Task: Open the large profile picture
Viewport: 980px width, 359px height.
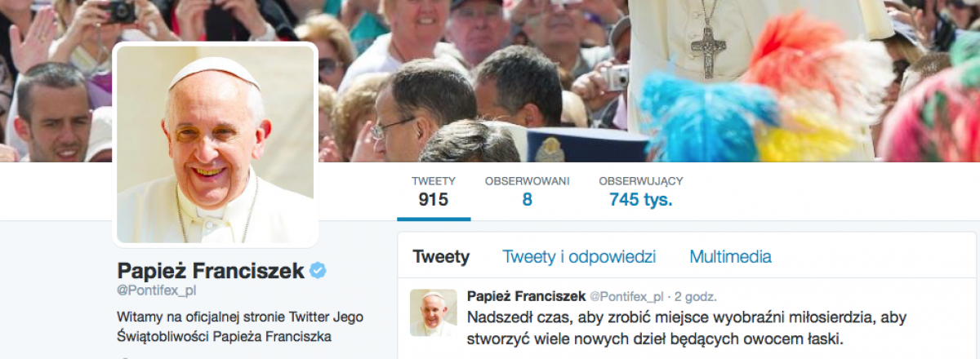Action: tap(216, 144)
